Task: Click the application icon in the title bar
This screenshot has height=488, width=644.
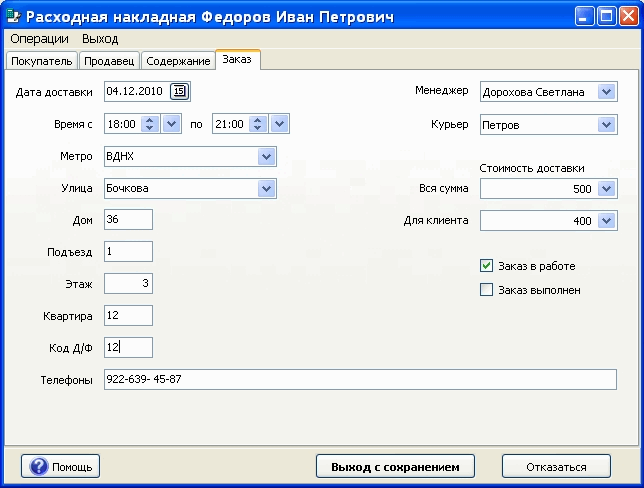Action: (x=14, y=16)
